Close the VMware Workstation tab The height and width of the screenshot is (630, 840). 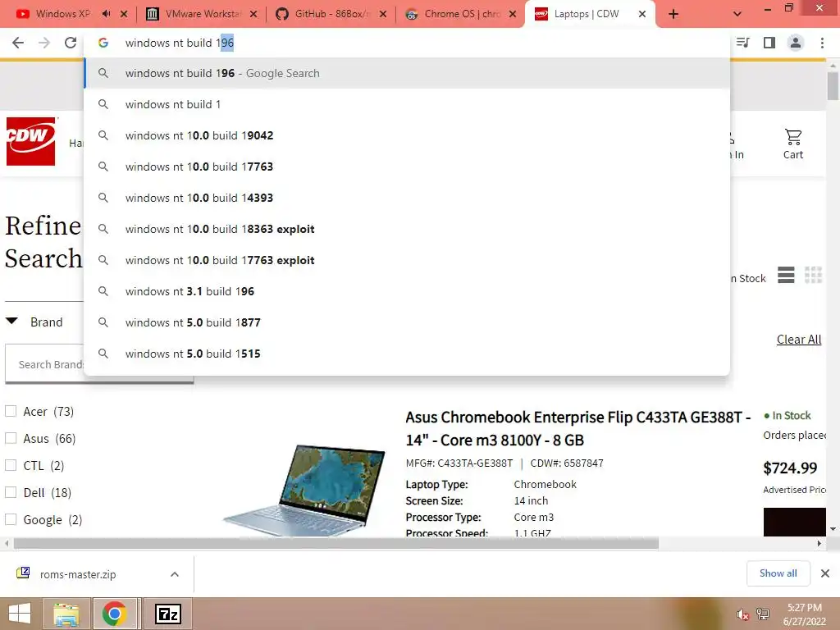253,15
